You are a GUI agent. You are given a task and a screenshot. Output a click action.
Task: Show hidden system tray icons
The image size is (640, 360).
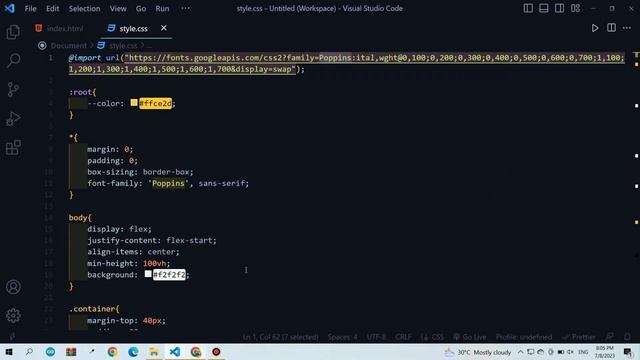520,352
